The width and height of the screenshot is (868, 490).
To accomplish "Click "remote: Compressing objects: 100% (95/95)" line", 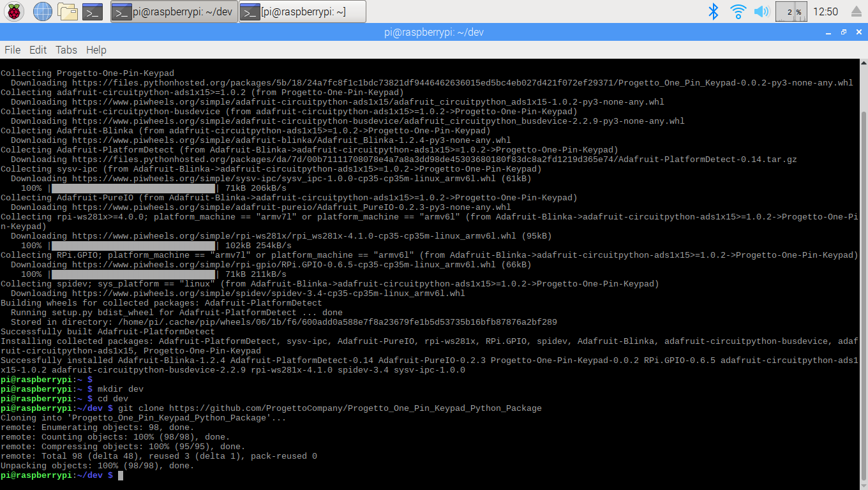I will tap(123, 447).
